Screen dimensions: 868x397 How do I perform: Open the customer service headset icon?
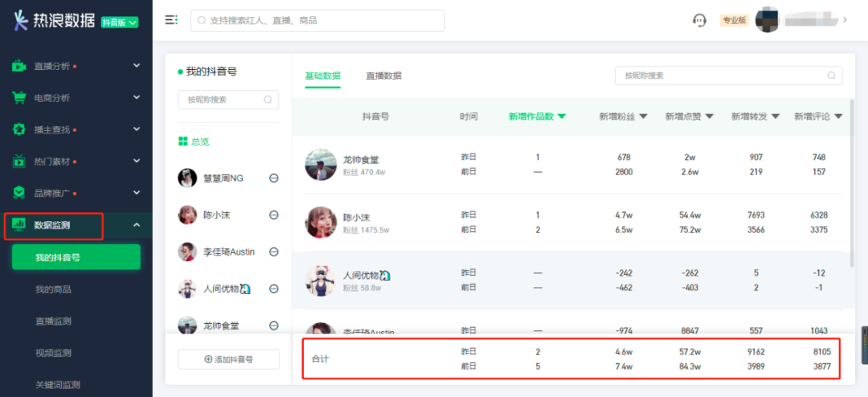point(699,20)
